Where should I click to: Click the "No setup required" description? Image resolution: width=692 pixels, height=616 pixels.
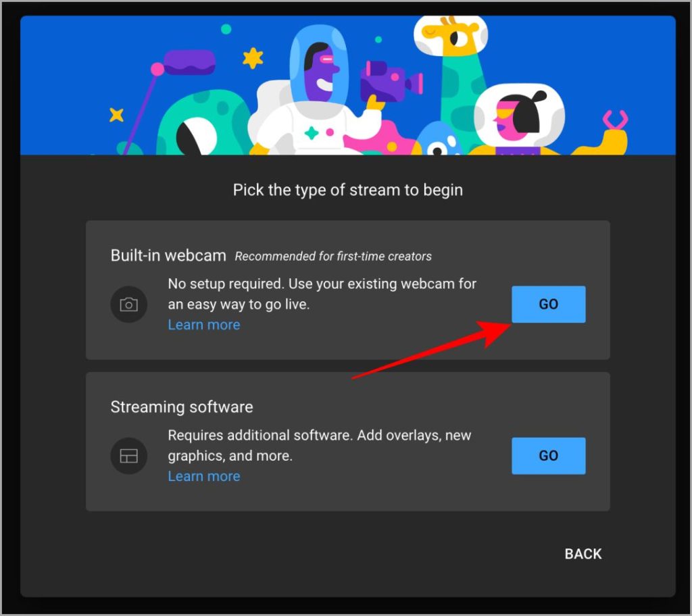click(322, 294)
